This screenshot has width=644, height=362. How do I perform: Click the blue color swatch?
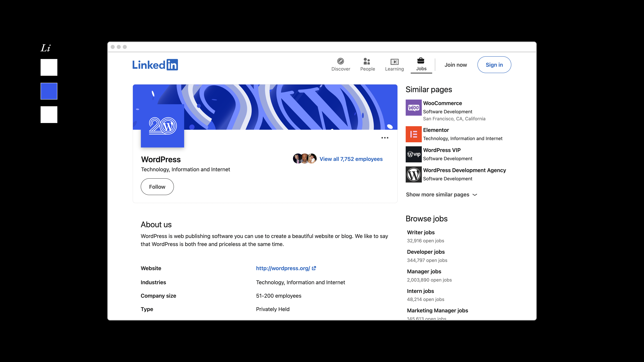(x=49, y=91)
